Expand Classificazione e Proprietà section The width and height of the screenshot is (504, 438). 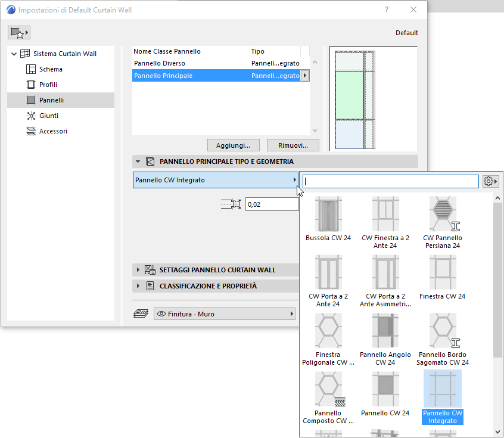point(138,285)
